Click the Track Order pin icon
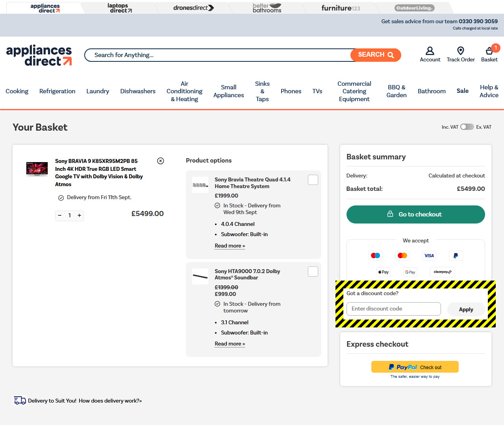Screen dimensions: 504x425 tap(461, 51)
